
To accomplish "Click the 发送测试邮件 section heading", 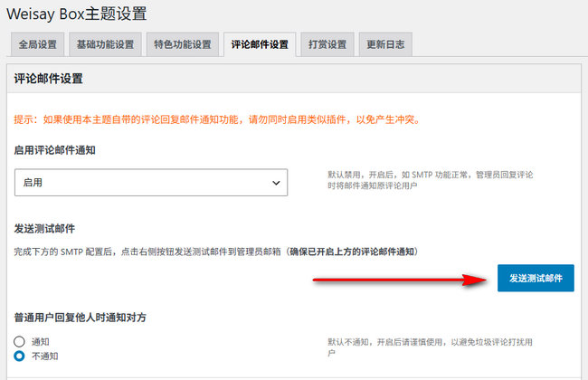I will (44, 228).
